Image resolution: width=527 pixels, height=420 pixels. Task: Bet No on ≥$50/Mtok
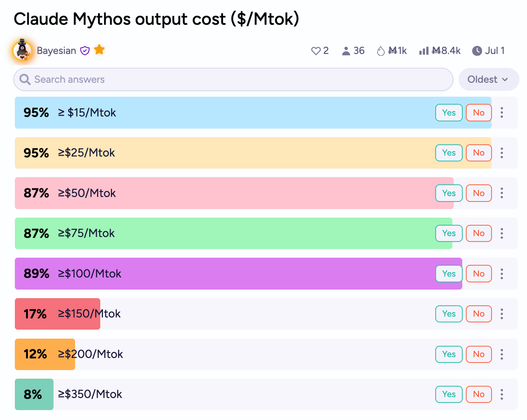pos(478,193)
